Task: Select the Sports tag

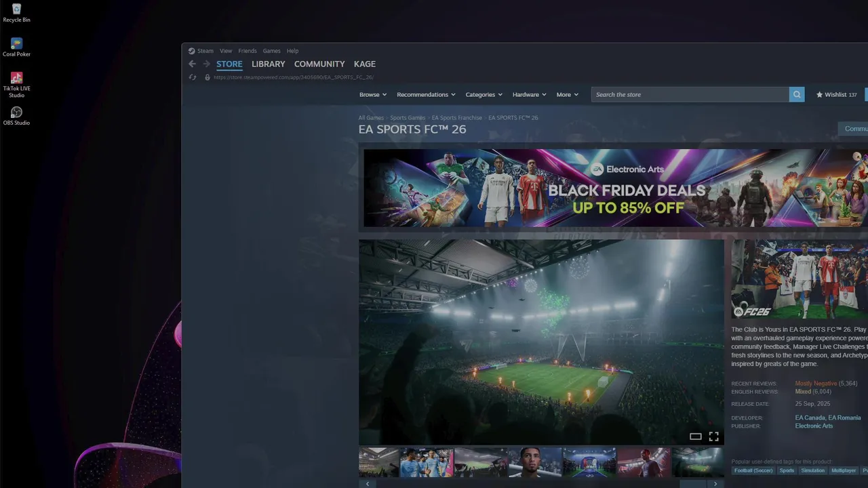Action: pos(787,470)
